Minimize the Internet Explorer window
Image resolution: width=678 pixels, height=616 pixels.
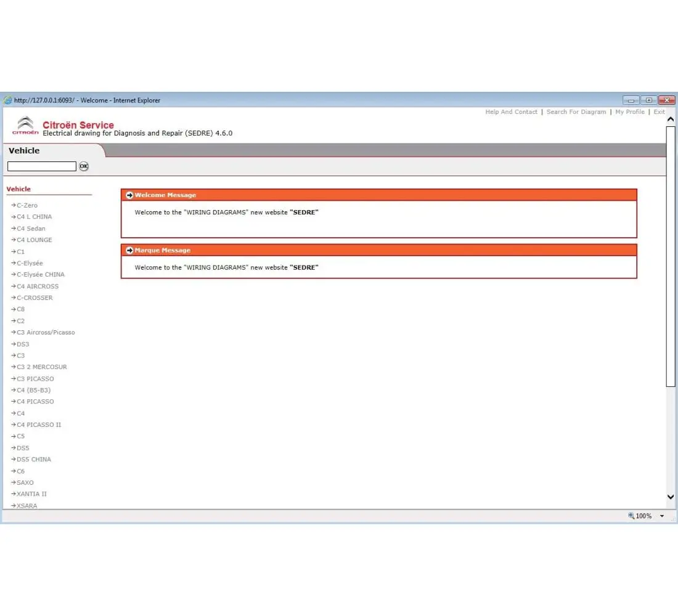click(x=631, y=100)
